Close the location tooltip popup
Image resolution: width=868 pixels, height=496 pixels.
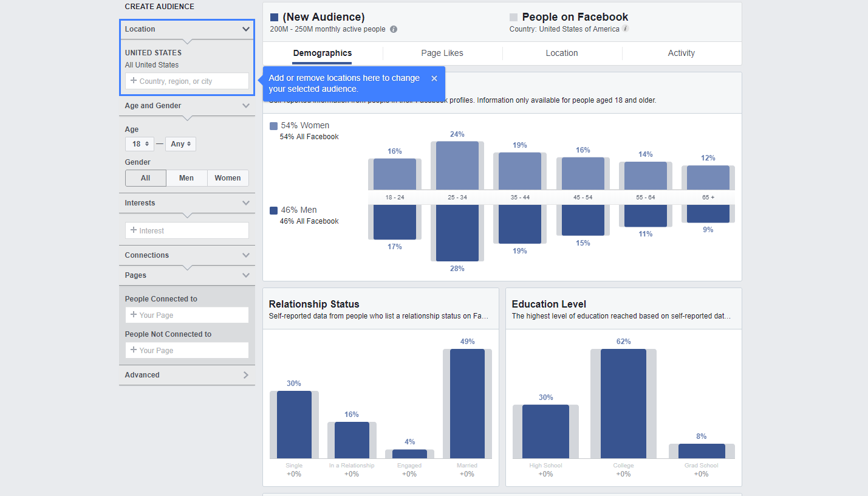click(434, 78)
